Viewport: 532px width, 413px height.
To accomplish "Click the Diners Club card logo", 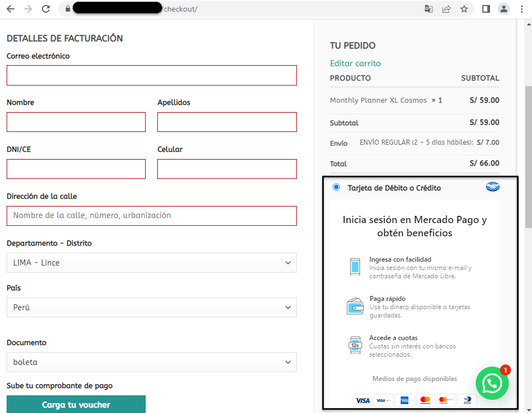I will tap(467, 400).
